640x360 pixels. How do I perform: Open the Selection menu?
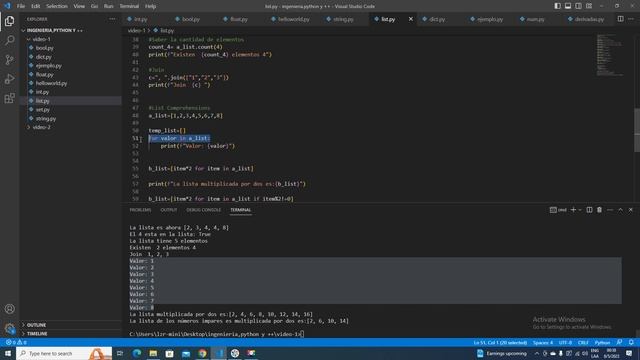point(57,6)
